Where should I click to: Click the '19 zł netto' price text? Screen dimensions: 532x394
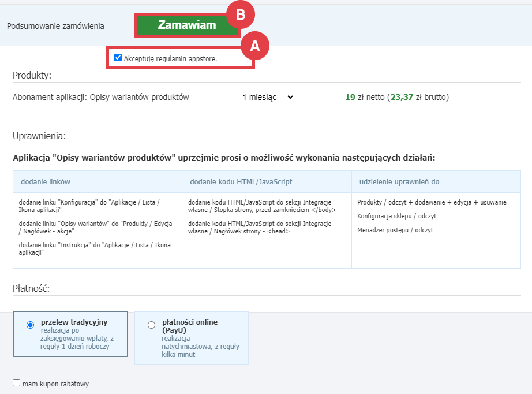coord(365,97)
